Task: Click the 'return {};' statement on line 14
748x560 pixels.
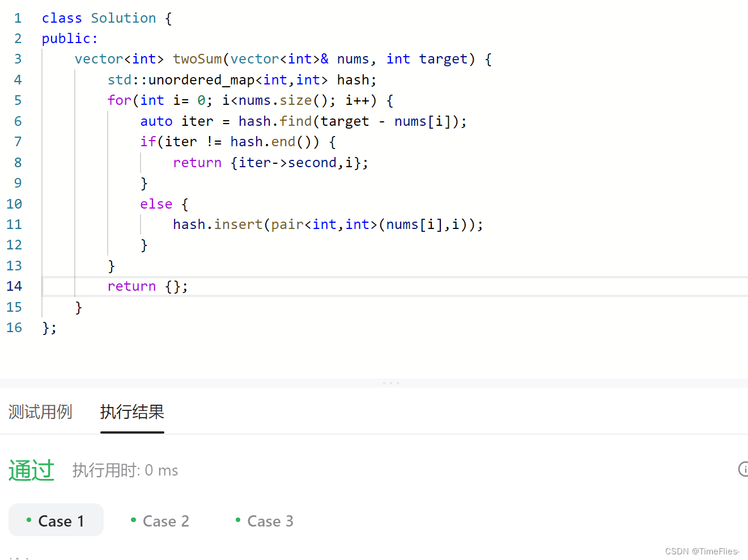Action: [x=148, y=286]
